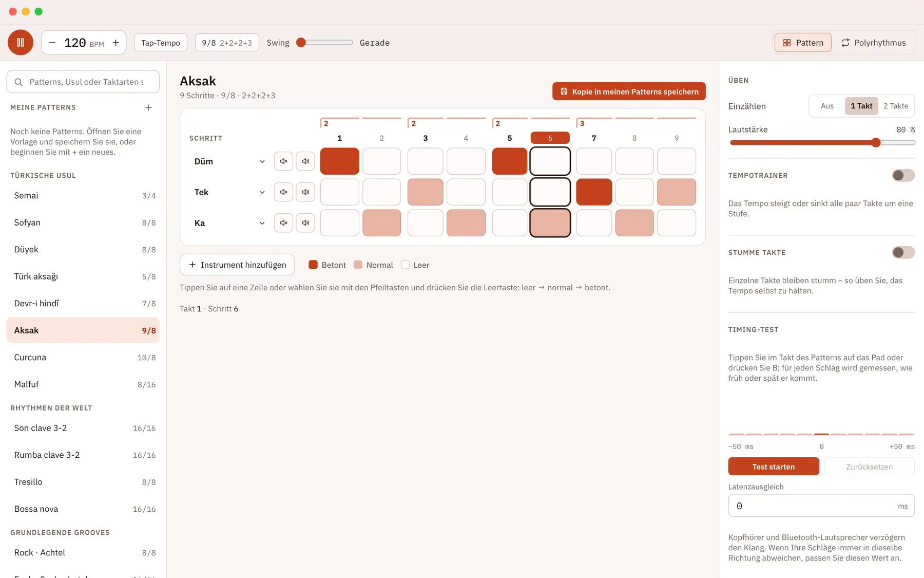Viewport: 924px width, 578px height.
Task: Add a new pattern with the plus icon
Action: point(148,107)
